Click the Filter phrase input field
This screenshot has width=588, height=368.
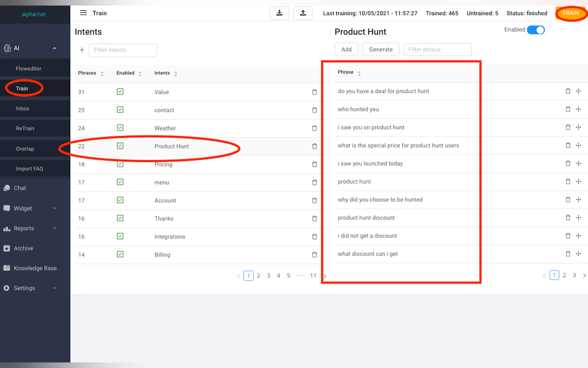click(x=437, y=49)
